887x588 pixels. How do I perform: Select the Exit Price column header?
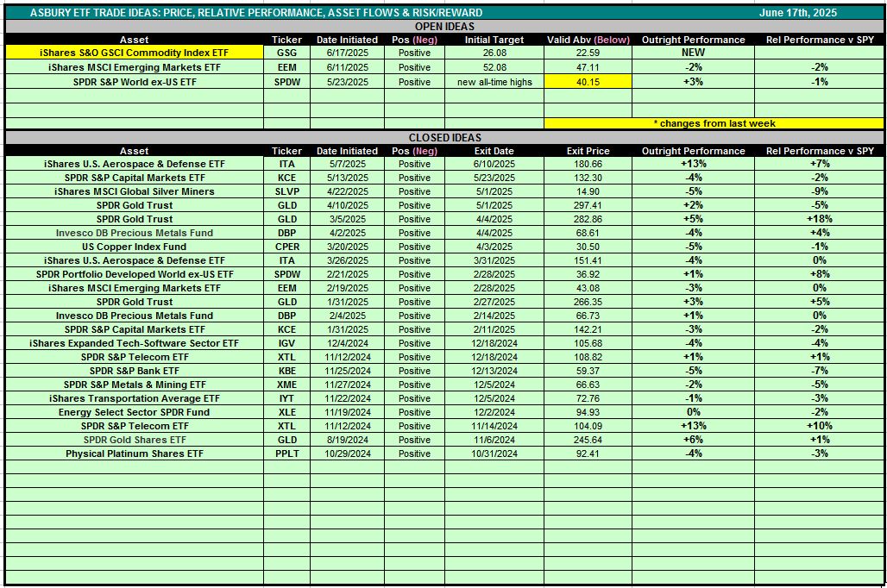(588, 151)
